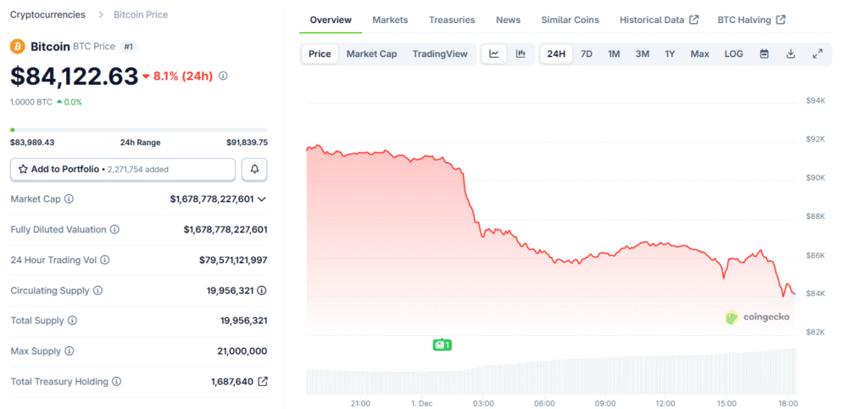This screenshot has width=868, height=409.
Task: Select the 24H time range
Action: pos(556,53)
